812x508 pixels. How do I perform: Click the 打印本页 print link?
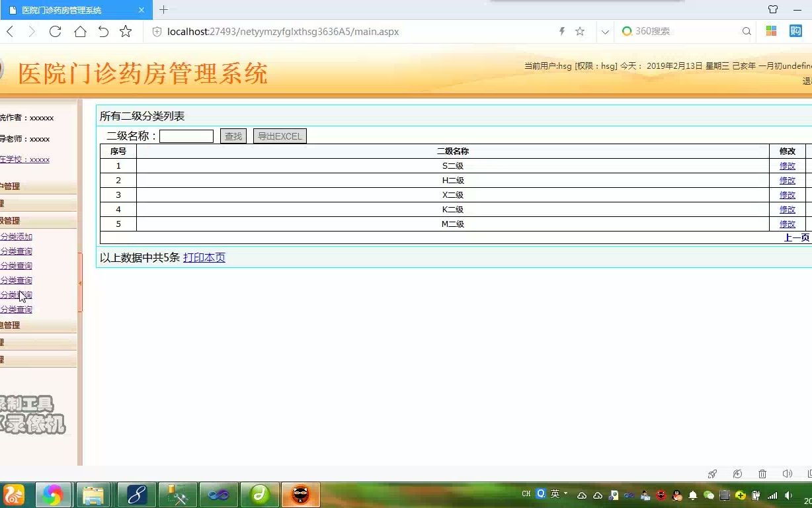click(204, 257)
